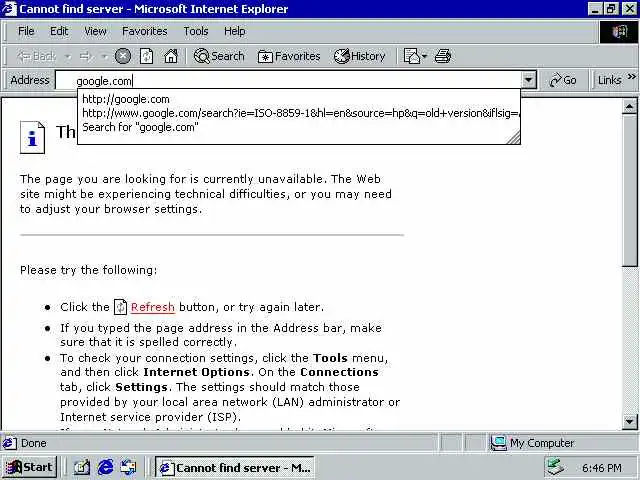Click the Refresh toolbar icon
Viewport: 640px width, 480px height.
147,56
